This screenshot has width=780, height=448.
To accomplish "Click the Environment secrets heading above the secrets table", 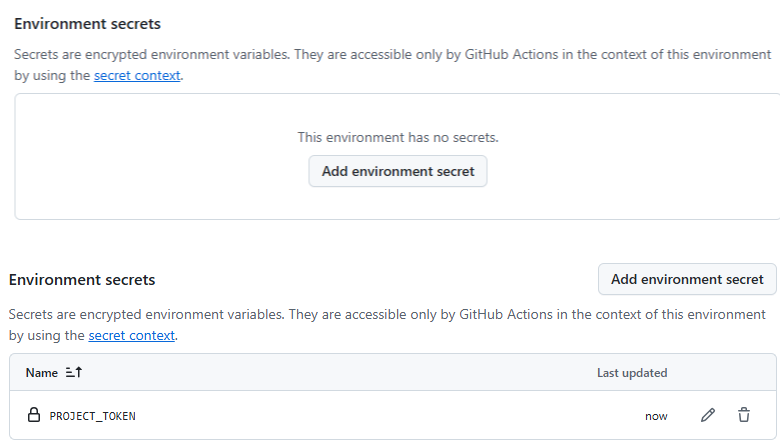I will pos(82,281).
